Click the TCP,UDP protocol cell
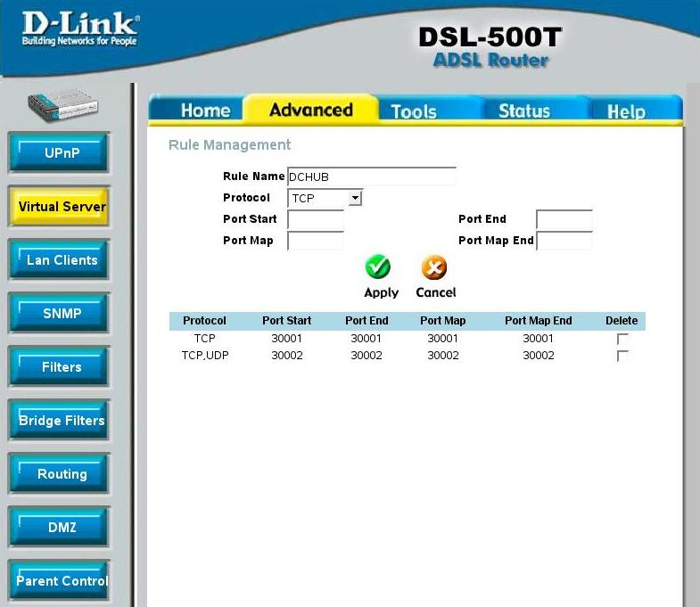 point(205,356)
